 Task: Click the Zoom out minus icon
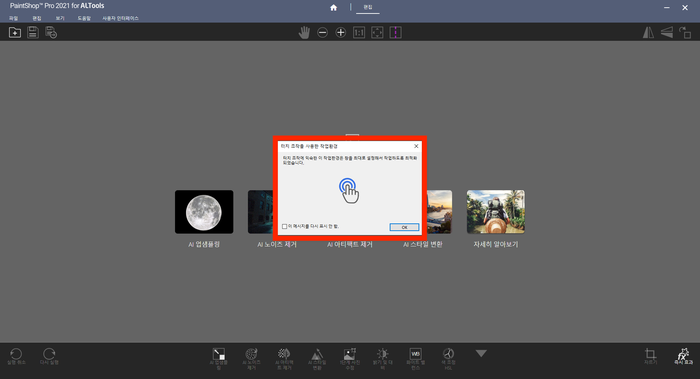pos(322,33)
